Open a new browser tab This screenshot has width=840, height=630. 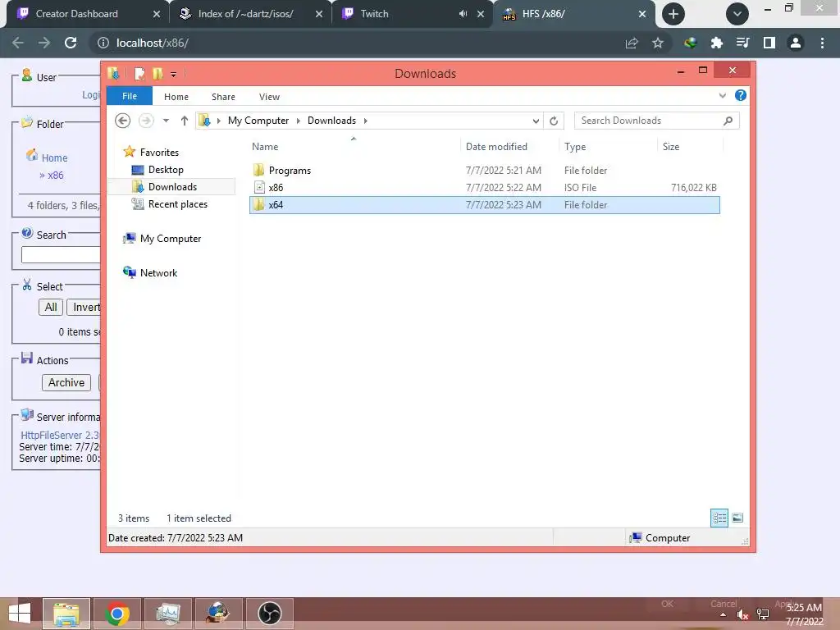[x=673, y=14]
